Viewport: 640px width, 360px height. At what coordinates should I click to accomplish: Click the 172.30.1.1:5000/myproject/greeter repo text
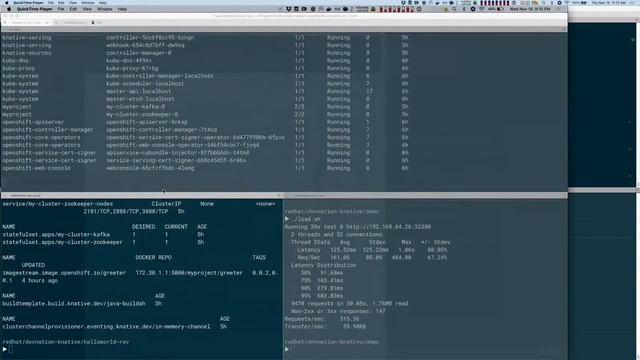[x=189, y=273]
